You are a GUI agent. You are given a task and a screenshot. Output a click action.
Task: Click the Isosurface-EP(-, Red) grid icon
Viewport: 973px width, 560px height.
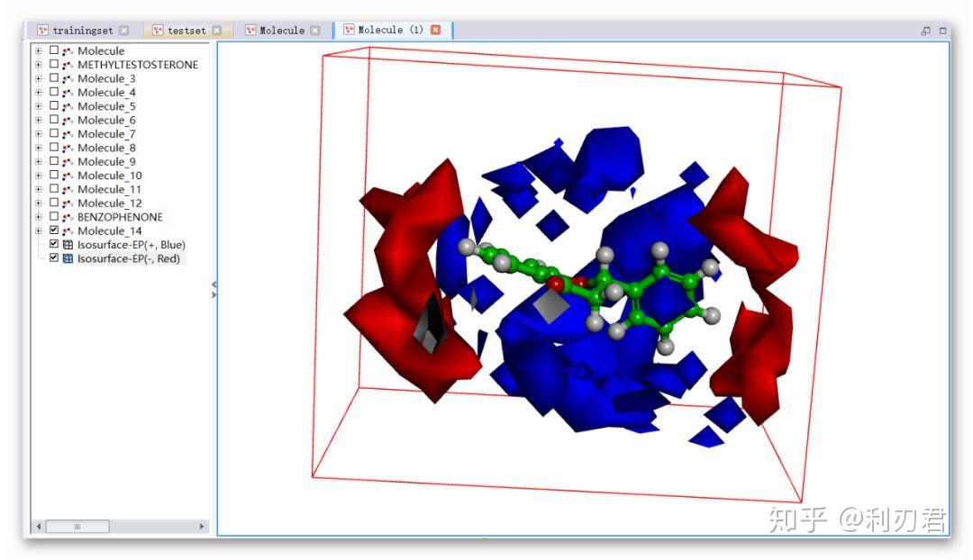point(70,258)
